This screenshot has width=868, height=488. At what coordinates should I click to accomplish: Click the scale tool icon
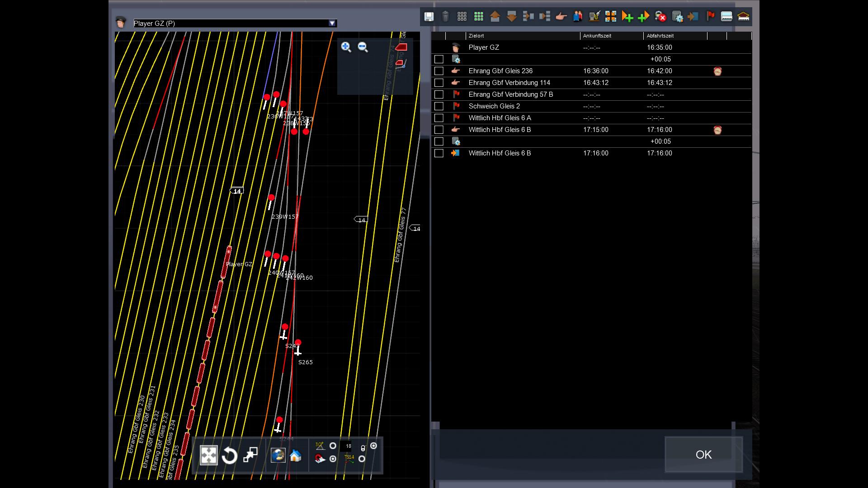[250, 455]
